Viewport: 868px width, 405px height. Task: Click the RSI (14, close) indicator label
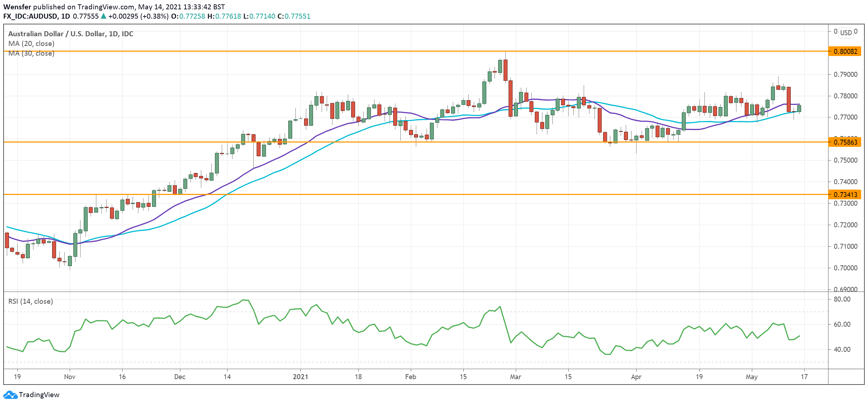(x=31, y=301)
